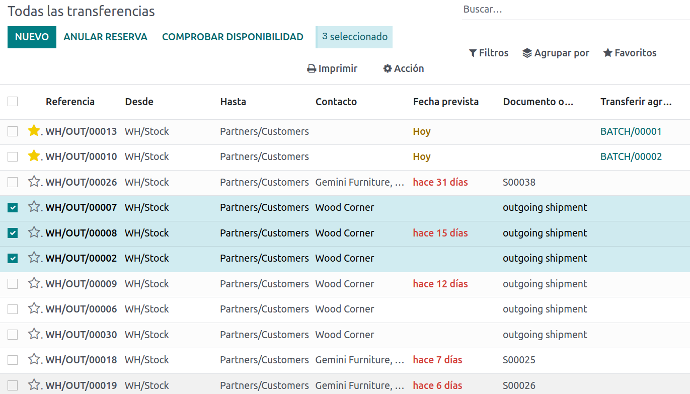This screenshot has height=394, width=690.
Task: Uncheck the WH/OUT/00008 row checkbox
Action: (13, 233)
